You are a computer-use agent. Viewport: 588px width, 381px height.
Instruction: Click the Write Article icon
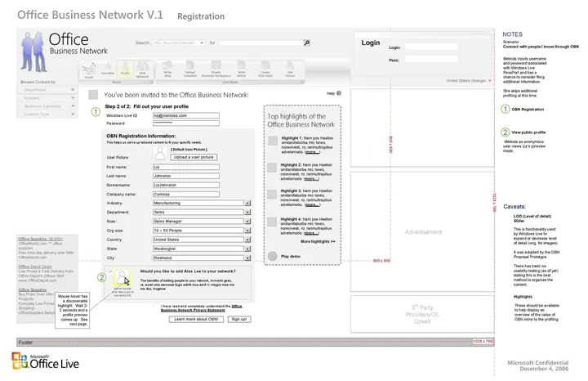[242, 69]
